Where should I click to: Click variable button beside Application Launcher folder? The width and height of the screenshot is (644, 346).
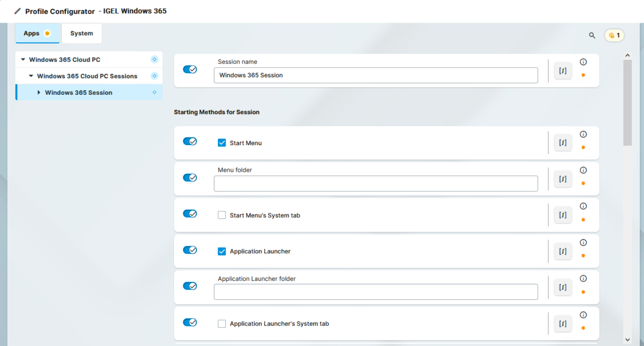pyautogui.click(x=562, y=288)
